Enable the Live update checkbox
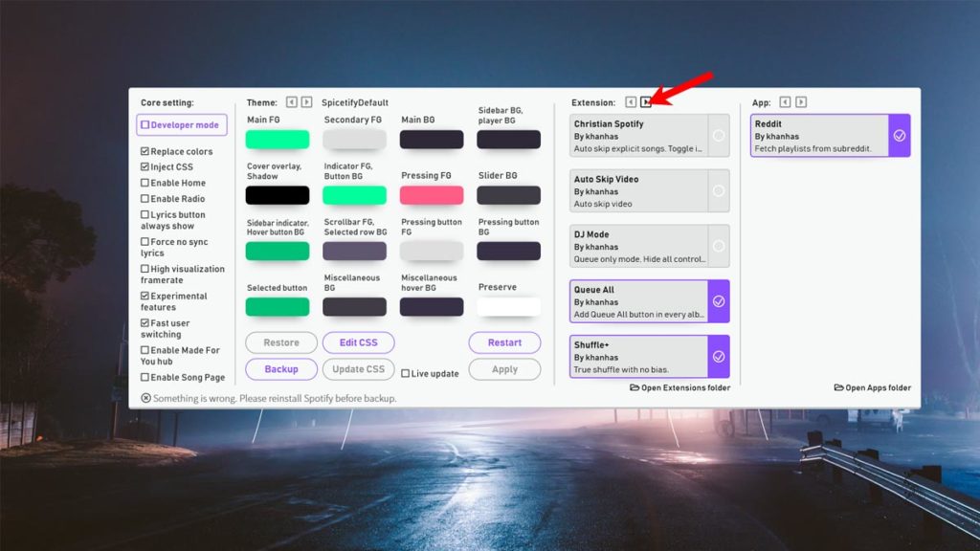 [x=406, y=374]
